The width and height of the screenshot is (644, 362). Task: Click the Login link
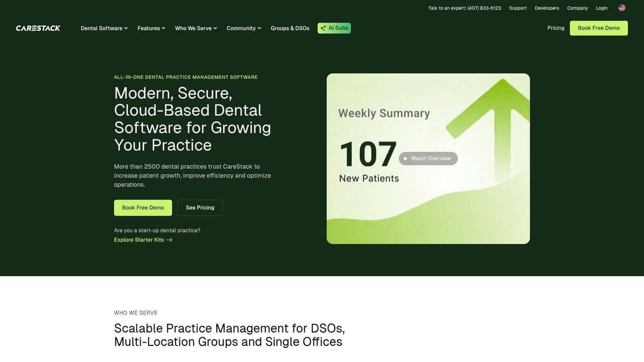coord(602,8)
